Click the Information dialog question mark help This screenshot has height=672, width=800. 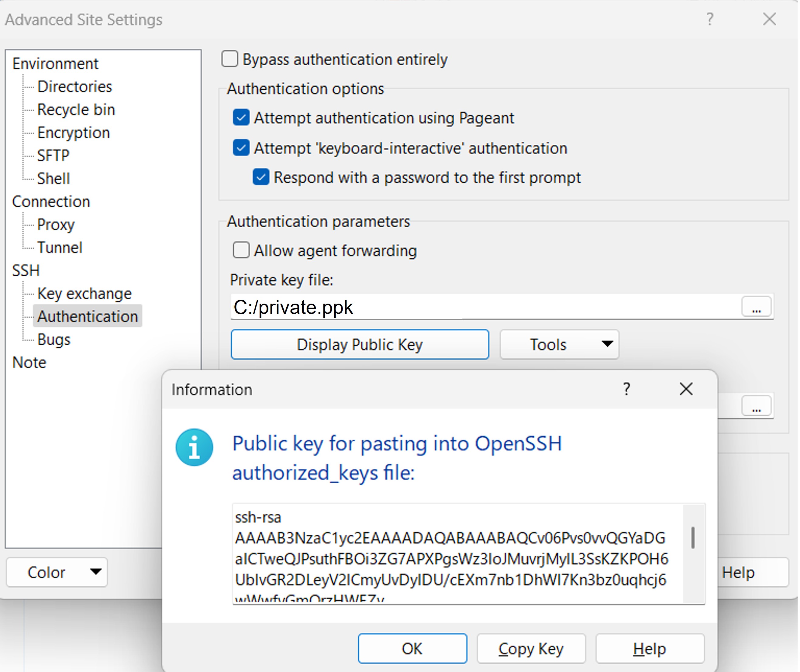[627, 389]
